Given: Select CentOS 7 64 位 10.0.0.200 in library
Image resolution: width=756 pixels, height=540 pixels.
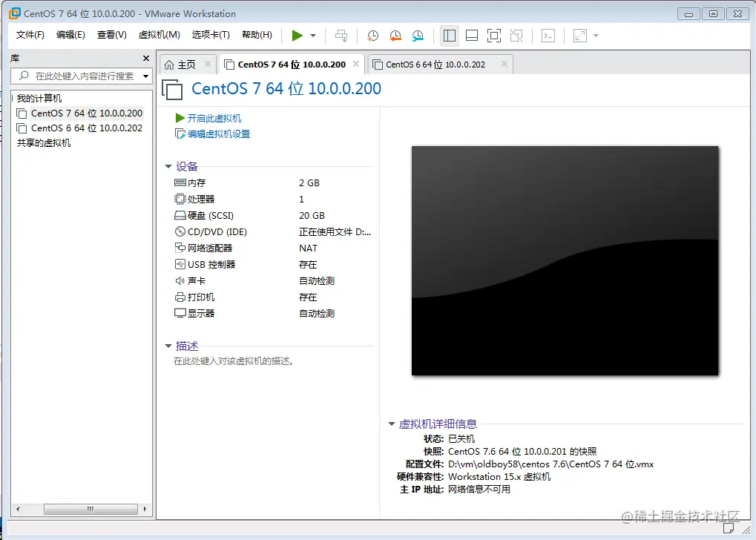Looking at the screenshot, I should [x=79, y=113].
